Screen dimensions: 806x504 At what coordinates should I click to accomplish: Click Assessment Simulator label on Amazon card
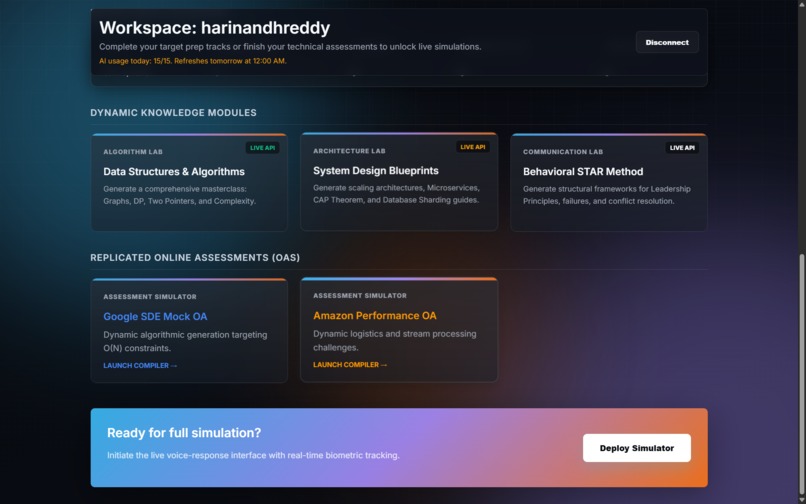point(360,296)
